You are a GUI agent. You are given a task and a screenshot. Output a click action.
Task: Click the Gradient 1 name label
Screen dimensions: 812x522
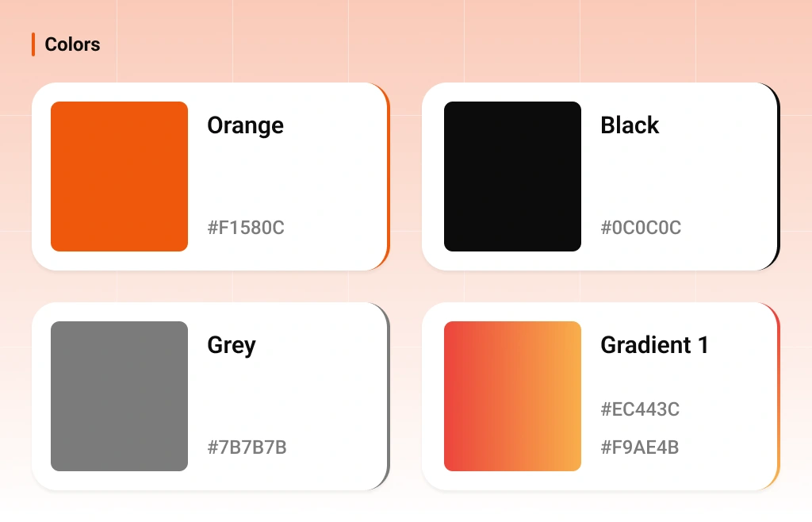[654, 345]
